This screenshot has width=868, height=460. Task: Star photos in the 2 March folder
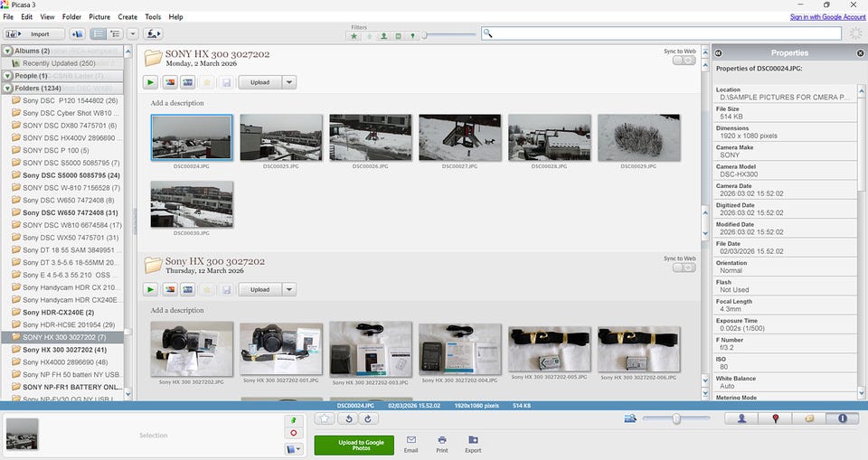click(x=207, y=82)
